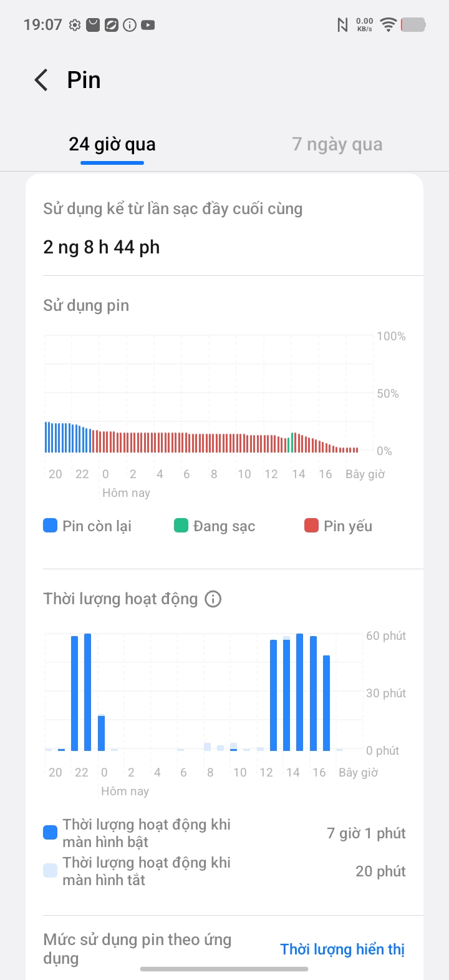Tap the NFC status icon

[x=342, y=25]
